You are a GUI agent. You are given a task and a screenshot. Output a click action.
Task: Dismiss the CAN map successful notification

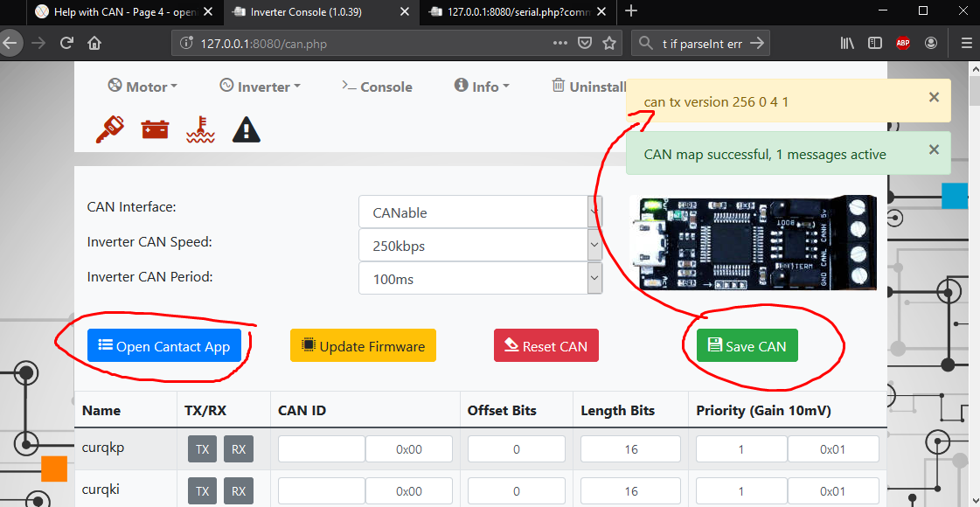(x=934, y=149)
